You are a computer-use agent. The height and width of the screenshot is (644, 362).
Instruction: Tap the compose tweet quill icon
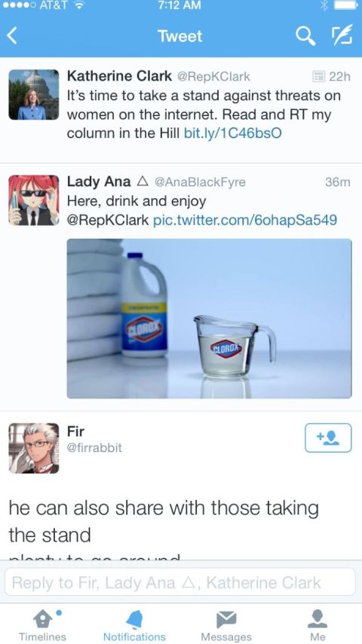coord(342,35)
